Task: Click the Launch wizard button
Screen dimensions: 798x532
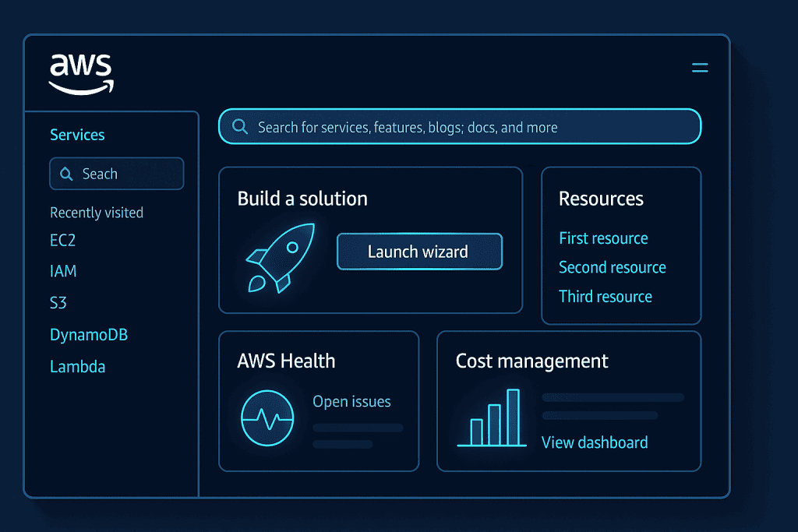Action: click(x=419, y=252)
